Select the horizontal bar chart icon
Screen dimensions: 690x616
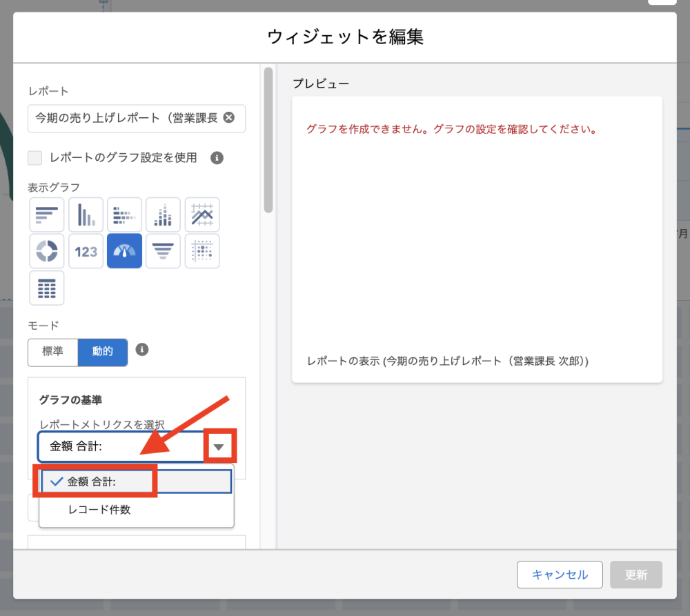point(47,215)
